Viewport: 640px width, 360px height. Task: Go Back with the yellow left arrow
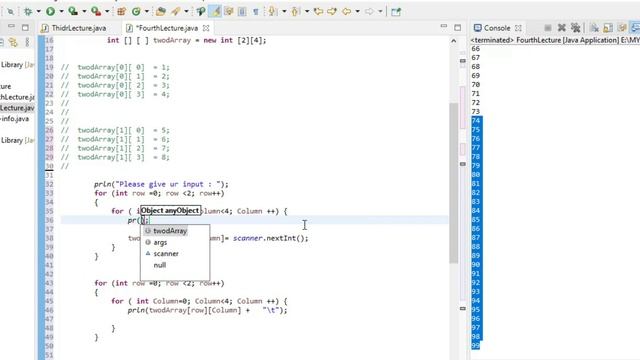coord(347,11)
